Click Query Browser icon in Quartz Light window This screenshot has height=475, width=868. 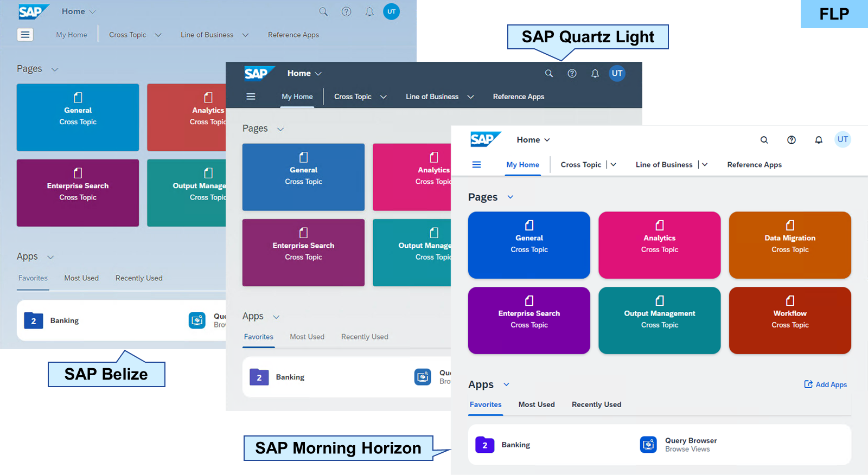423,377
